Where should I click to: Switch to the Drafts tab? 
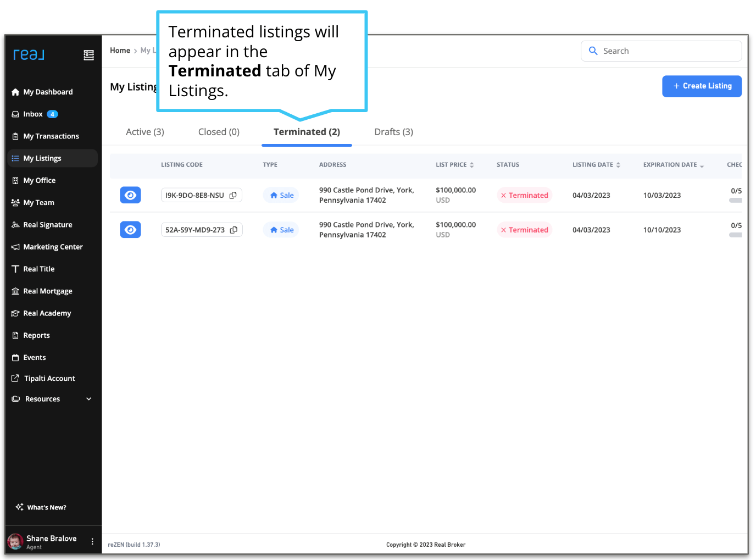pos(393,132)
